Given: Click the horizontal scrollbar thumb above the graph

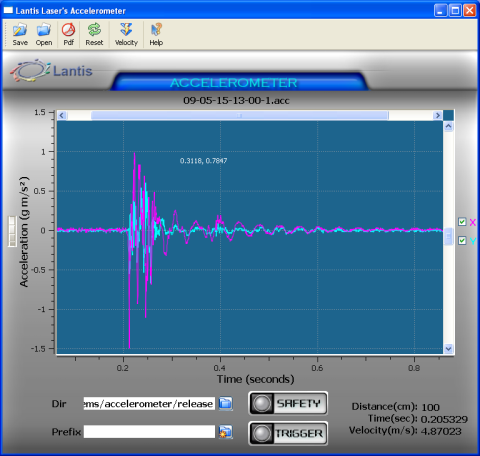Looking at the screenshot, I should coord(240,115).
